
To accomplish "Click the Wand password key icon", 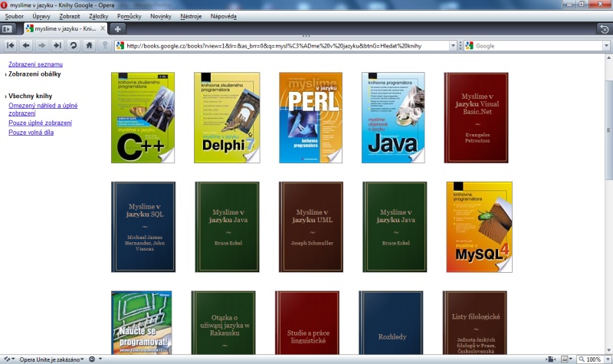I will [x=105, y=46].
